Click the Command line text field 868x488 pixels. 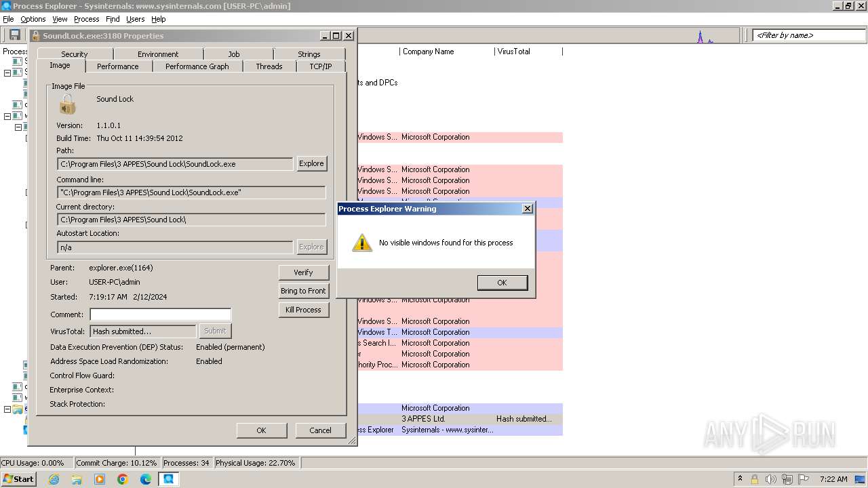pyautogui.click(x=191, y=192)
